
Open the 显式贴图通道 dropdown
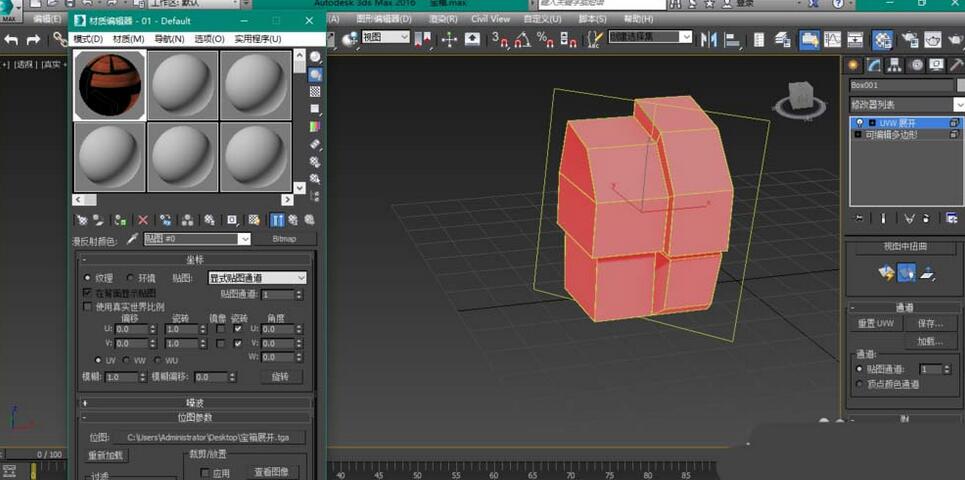257,278
